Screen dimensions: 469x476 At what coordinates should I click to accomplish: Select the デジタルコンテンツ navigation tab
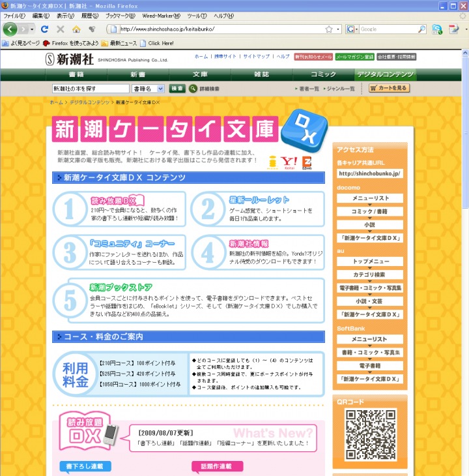click(385, 74)
